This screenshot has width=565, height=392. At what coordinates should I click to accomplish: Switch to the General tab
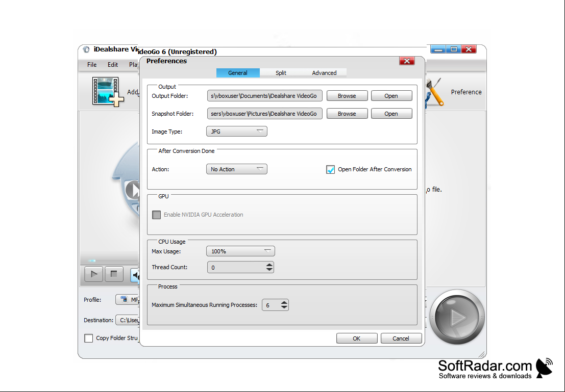click(x=238, y=73)
